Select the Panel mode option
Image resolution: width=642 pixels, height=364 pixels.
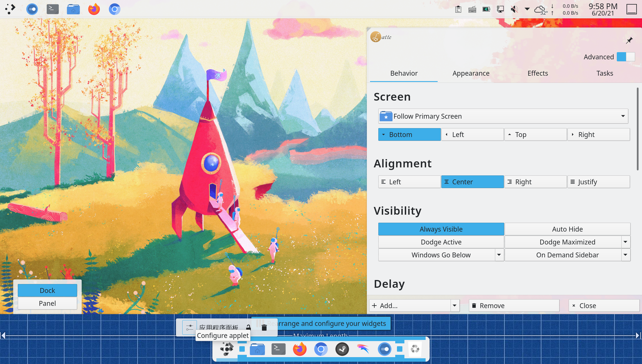(x=47, y=303)
